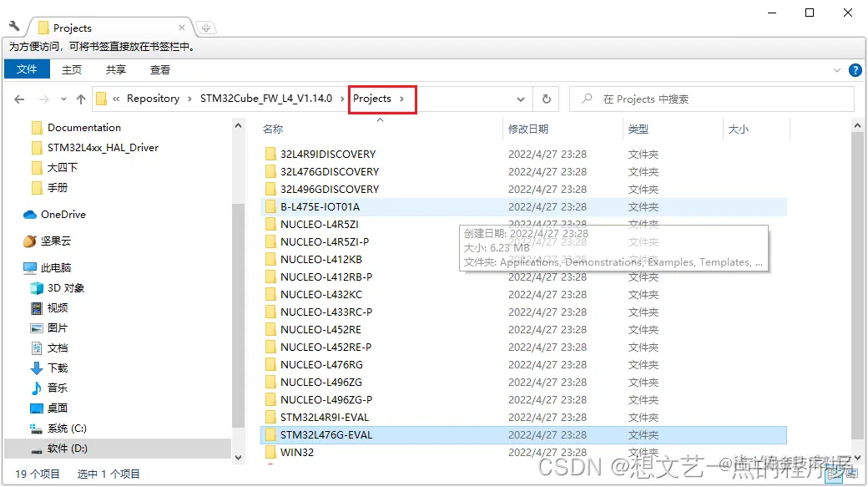
Task: Select NUCLEO-L412KB folder name
Action: (x=321, y=259)
